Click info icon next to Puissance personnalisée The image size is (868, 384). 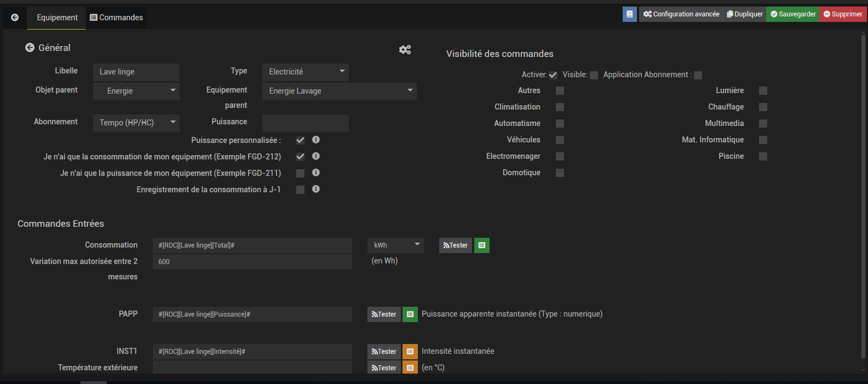(316, 140)
